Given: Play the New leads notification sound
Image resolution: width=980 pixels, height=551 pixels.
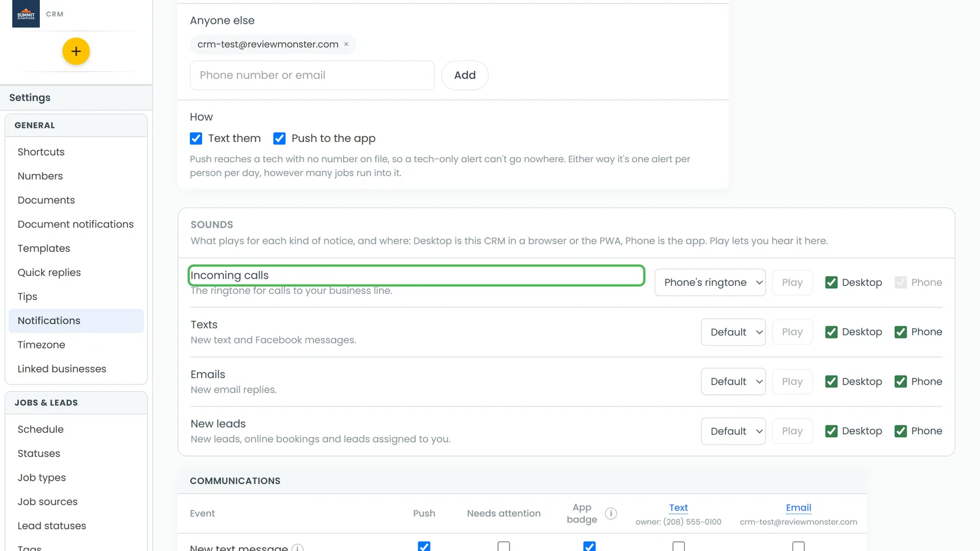Looking at the screenshot, I should (x=792, y=431).
